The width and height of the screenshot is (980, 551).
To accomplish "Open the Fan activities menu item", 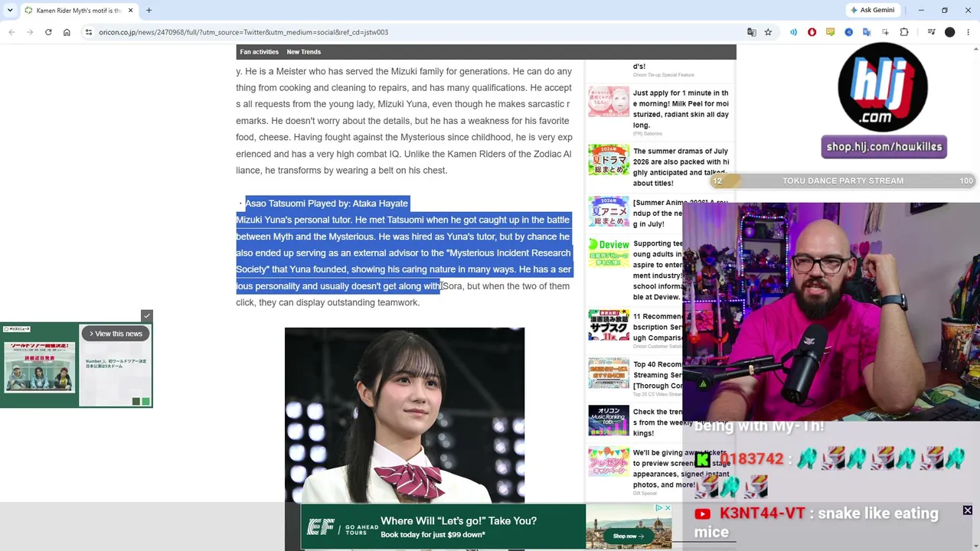I will [x=259, y=52].
